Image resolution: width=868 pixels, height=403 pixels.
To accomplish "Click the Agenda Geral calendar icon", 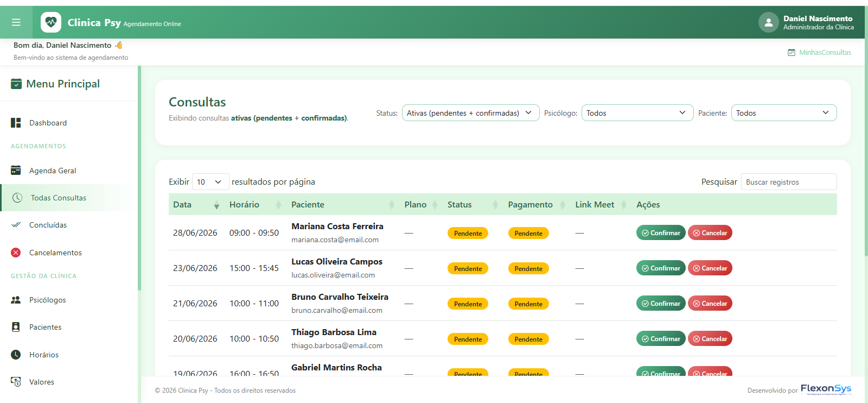I will tap(16, 170).
